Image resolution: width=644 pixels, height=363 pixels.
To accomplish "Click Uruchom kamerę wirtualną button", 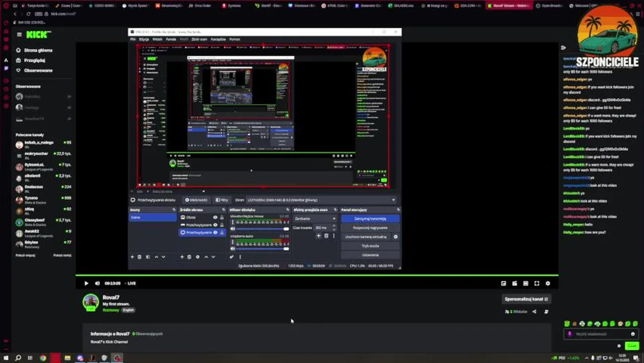I will click(x=366, y=237).
